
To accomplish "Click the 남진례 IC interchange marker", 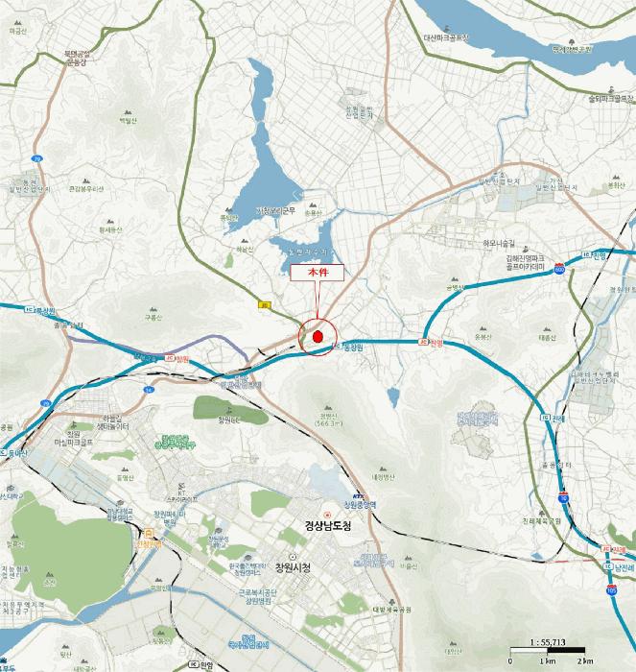I will (x=620, y=567).
